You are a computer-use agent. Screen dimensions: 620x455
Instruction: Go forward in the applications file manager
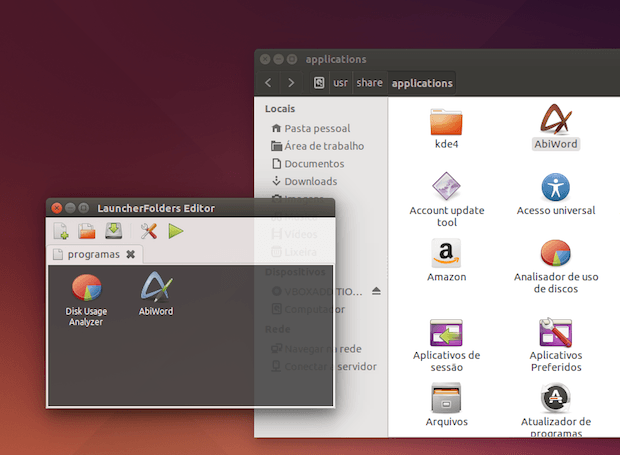point(291,83)
